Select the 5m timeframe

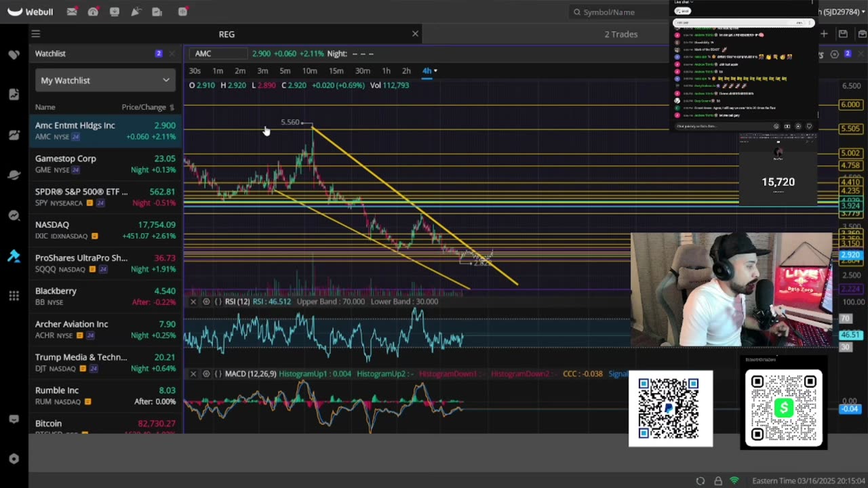click(x=285, y=71)
